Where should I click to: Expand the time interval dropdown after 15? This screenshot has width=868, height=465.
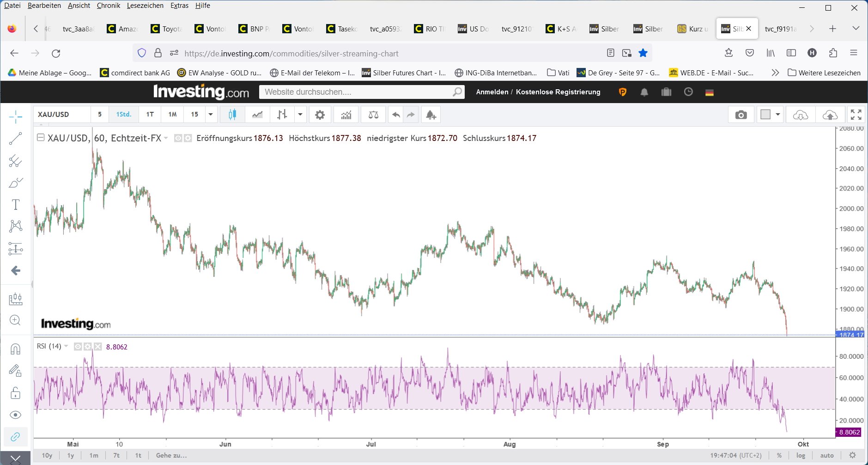coord(211,115)
